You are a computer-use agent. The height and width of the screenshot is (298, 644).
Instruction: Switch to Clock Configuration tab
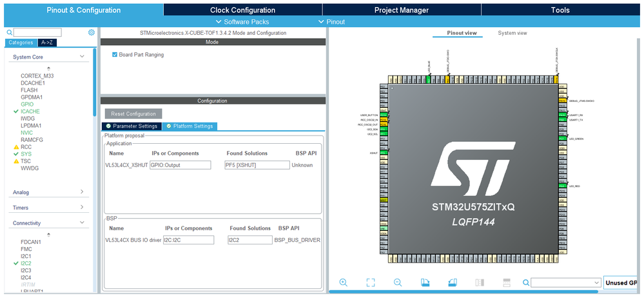click(x=243, y=10)
